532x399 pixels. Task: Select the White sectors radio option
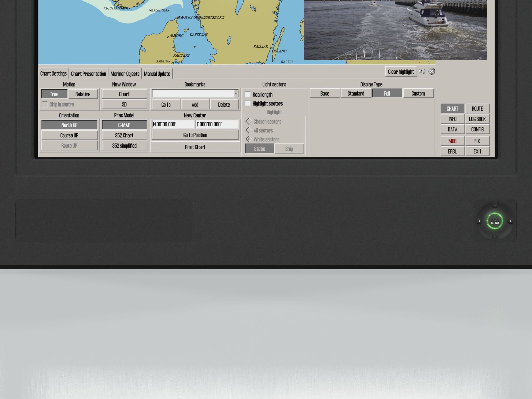pyautogui.click(x=249, y=139)
